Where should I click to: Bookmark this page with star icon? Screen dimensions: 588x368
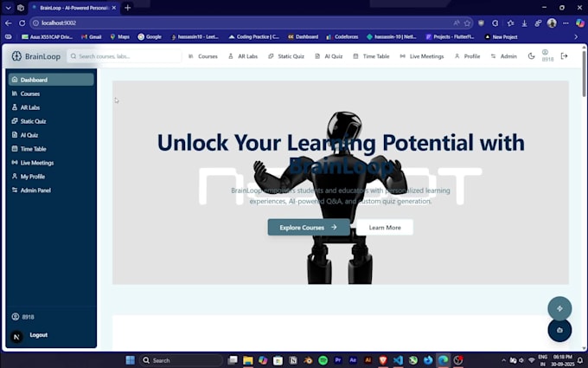click(467, 23)
